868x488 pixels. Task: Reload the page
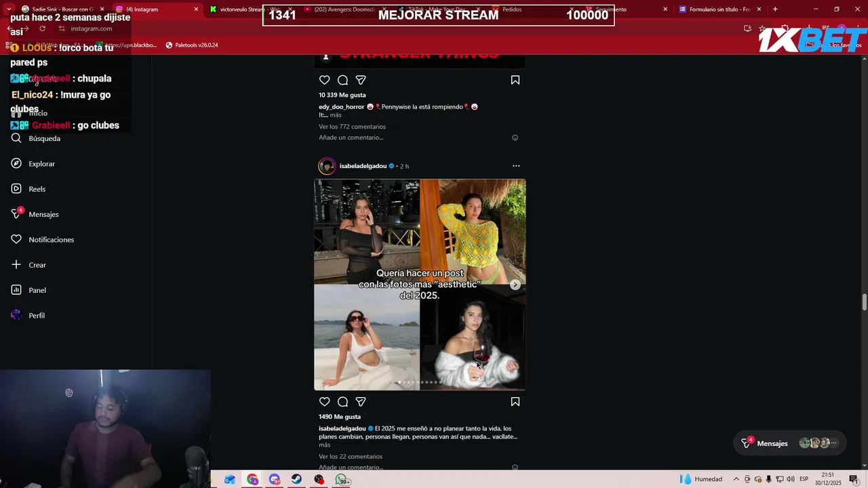coord(42,28)
